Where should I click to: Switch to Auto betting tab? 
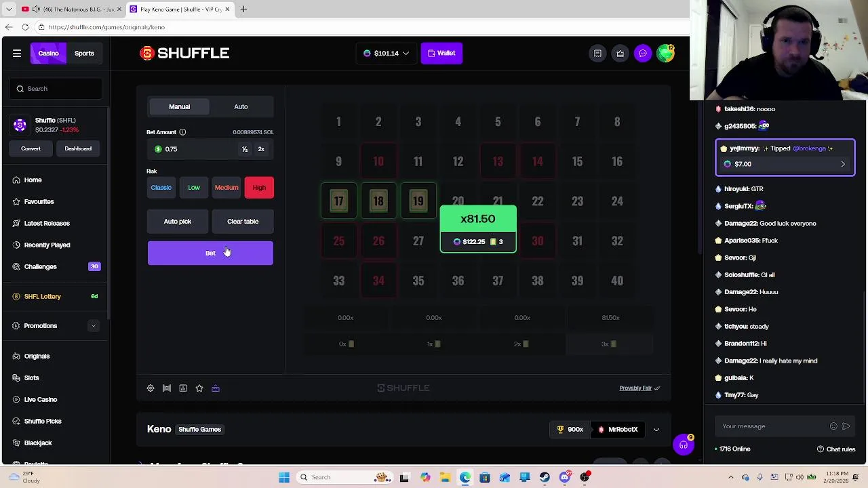coord(241,106)
